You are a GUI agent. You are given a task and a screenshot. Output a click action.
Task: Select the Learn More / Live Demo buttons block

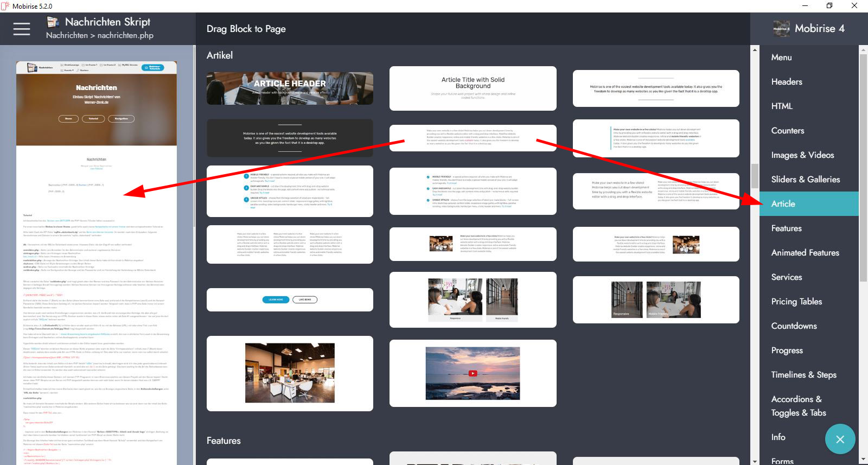point(290,300)
